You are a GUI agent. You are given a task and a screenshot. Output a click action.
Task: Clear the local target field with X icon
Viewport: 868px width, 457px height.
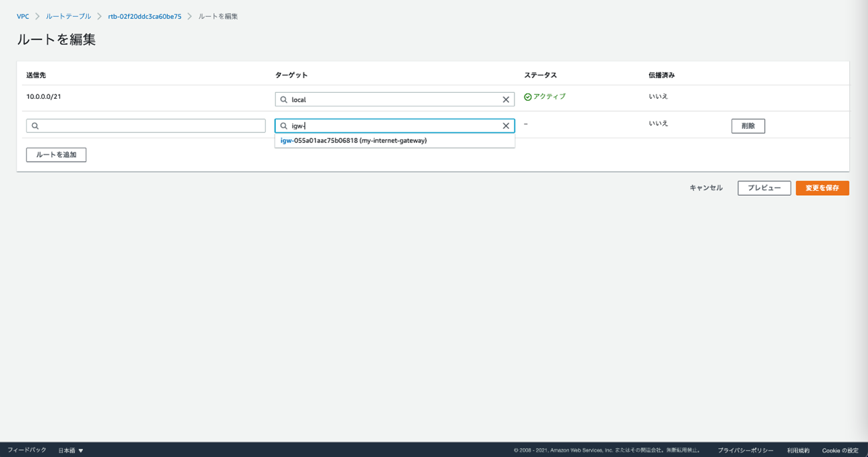click(x=506, y=100)
